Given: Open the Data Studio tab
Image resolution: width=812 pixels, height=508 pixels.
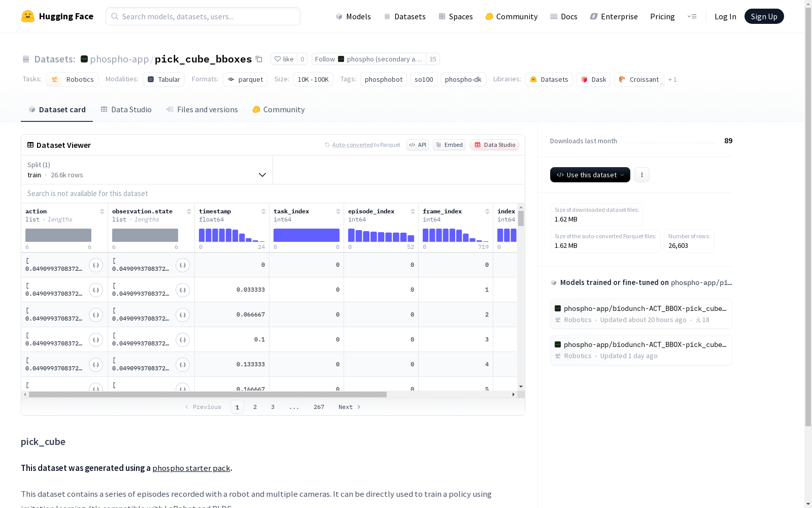Looking at the screenshot, I should point(126,110).
